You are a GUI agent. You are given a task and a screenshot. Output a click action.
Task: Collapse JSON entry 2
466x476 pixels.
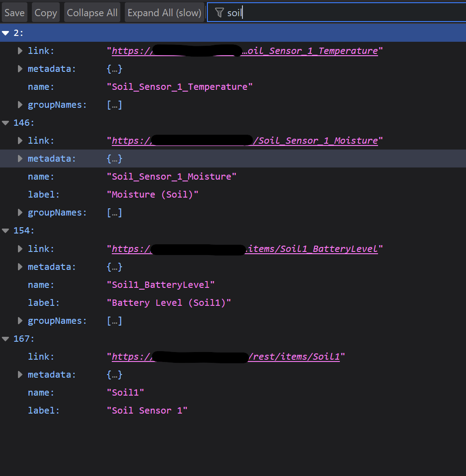click(6, 32)
